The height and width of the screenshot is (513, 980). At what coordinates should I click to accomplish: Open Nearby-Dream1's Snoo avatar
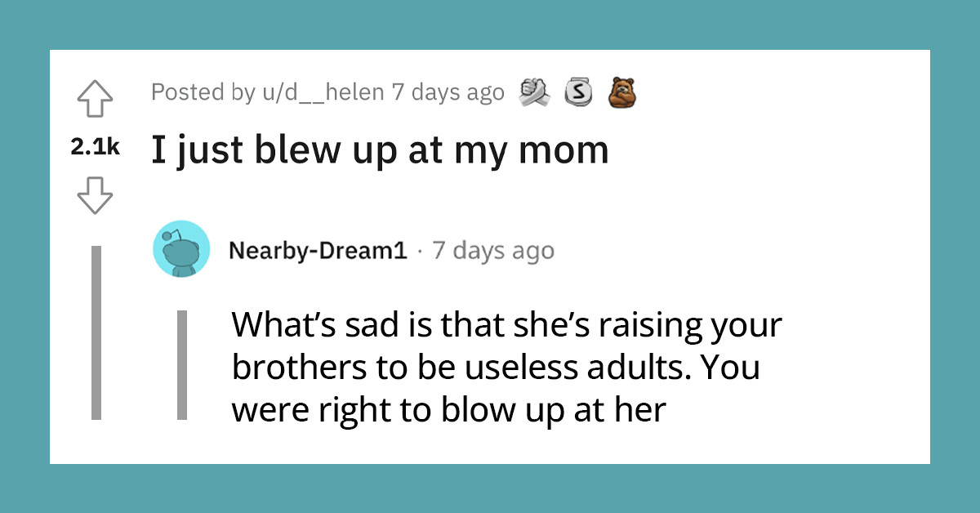tap(181, 249)
